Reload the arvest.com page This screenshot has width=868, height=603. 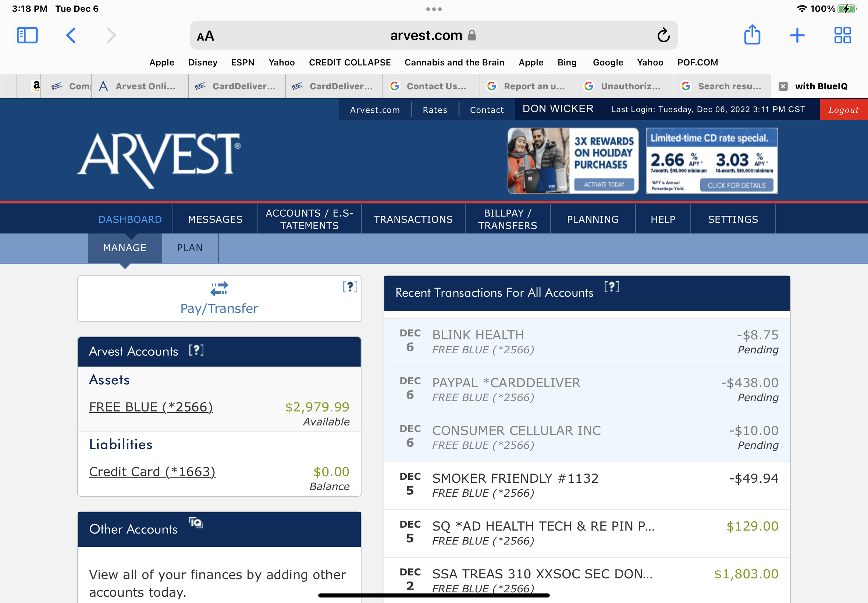click(x=663, y=36)
